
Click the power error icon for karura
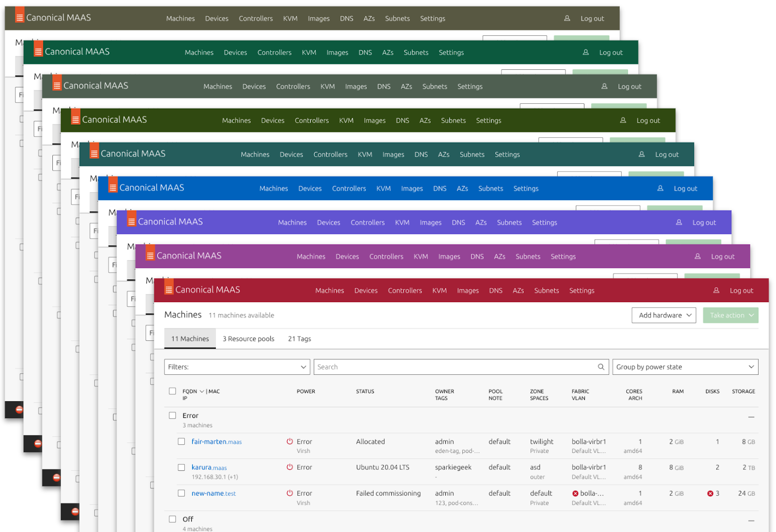[290, 467]
